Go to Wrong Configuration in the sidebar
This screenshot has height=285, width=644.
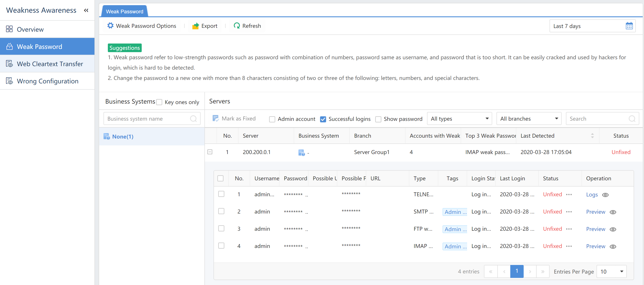click(47, 81)
